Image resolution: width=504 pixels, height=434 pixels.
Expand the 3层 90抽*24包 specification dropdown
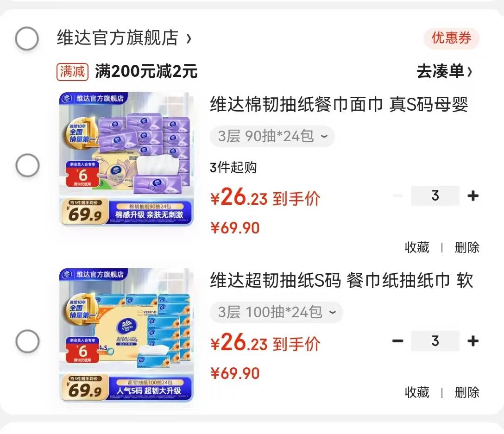(x=272, y=136)
